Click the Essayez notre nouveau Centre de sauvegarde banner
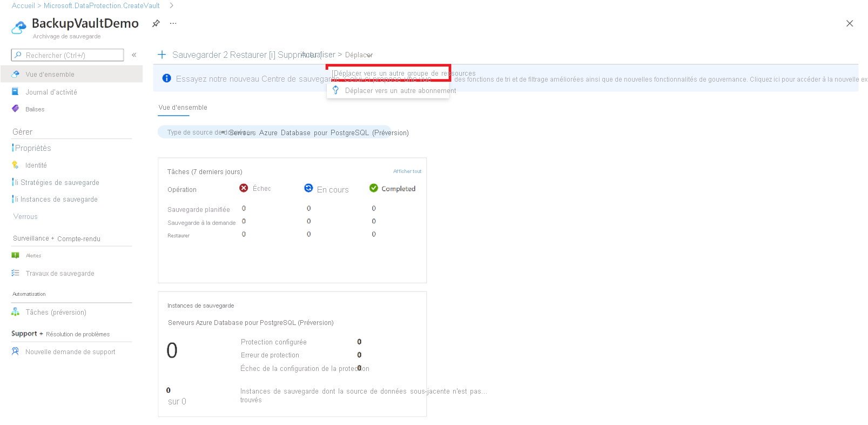 [x=506, y=79]
